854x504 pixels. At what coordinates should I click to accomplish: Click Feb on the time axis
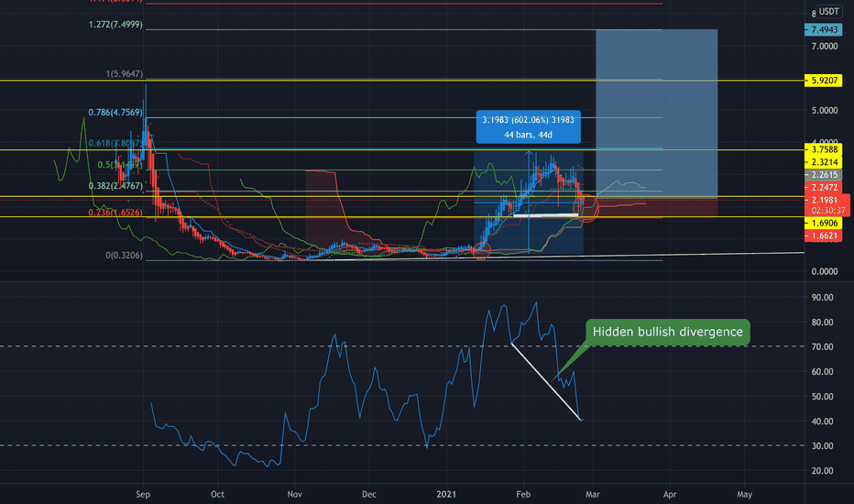523,494
